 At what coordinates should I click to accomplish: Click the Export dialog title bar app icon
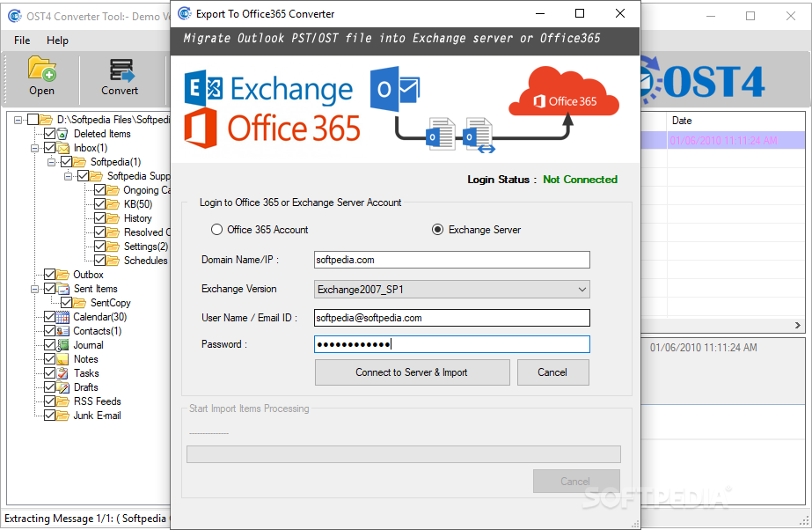pos(185,13)
